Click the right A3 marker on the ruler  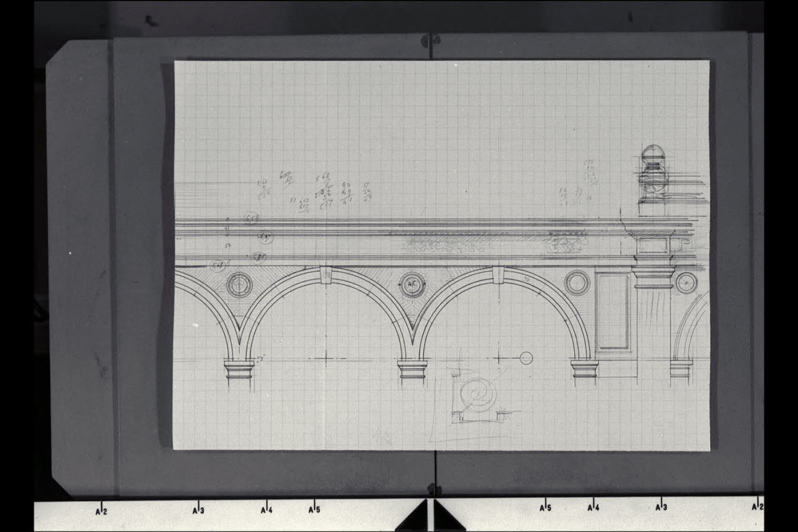(x=661, y=507)
